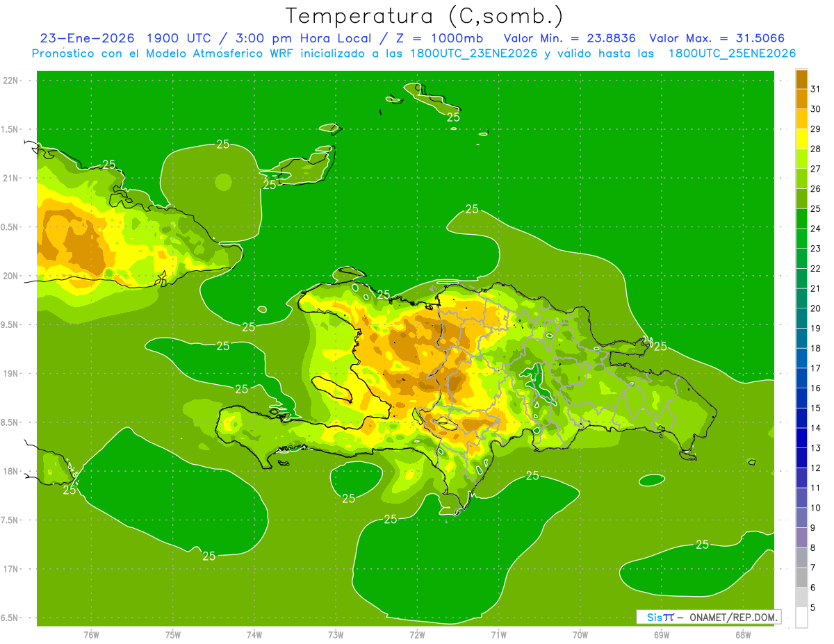The height and width of the screenshot is (644, 834).
Task: Click the colorbar label "5"
Action: pos(813,608)
